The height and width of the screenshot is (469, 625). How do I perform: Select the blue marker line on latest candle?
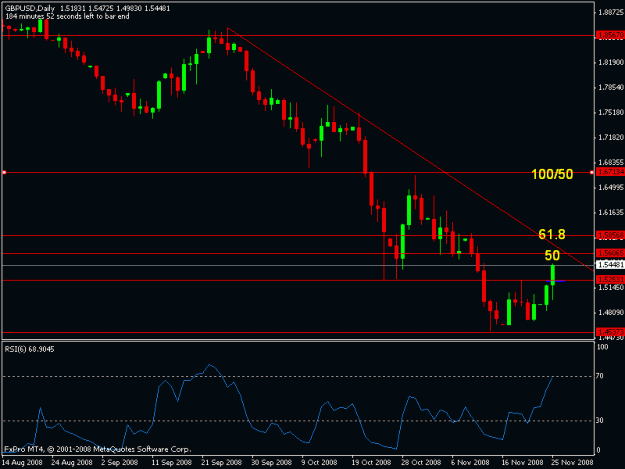pos(555,281)
